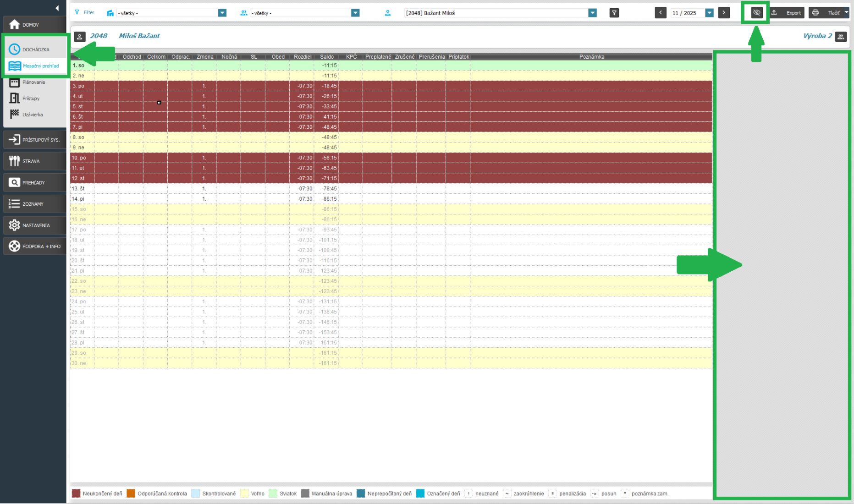This screenshot has width=854, height=504.
Task: Click the Domov home icon
Action: [15, 24]
